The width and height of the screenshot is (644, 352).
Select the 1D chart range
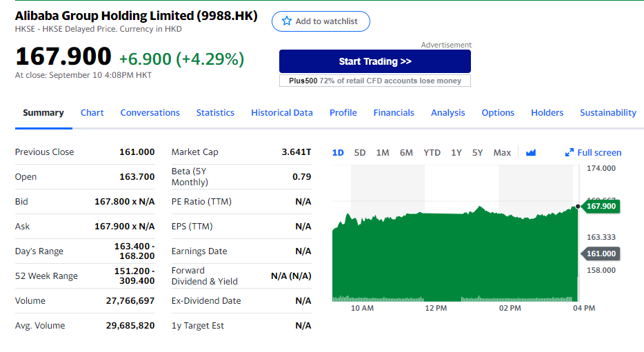pos(338,153)
